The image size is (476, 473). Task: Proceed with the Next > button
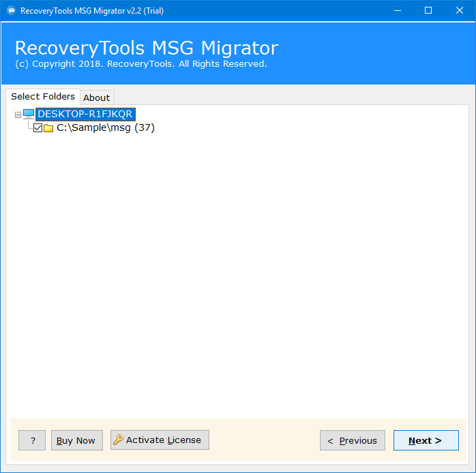(426, 440)
